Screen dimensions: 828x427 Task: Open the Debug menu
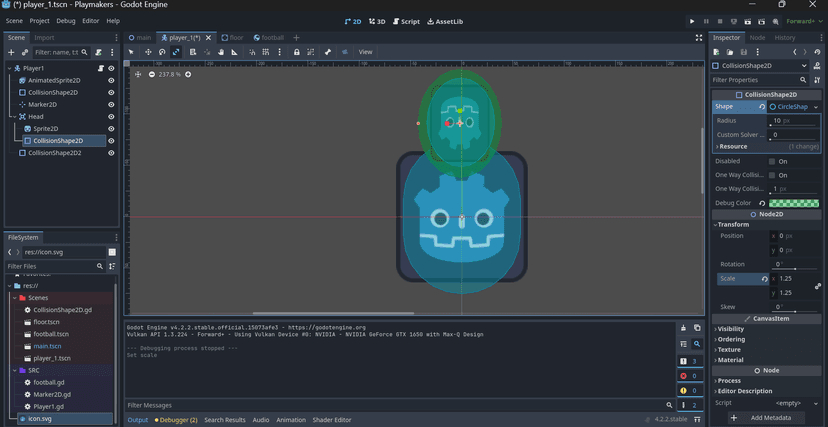65,20
